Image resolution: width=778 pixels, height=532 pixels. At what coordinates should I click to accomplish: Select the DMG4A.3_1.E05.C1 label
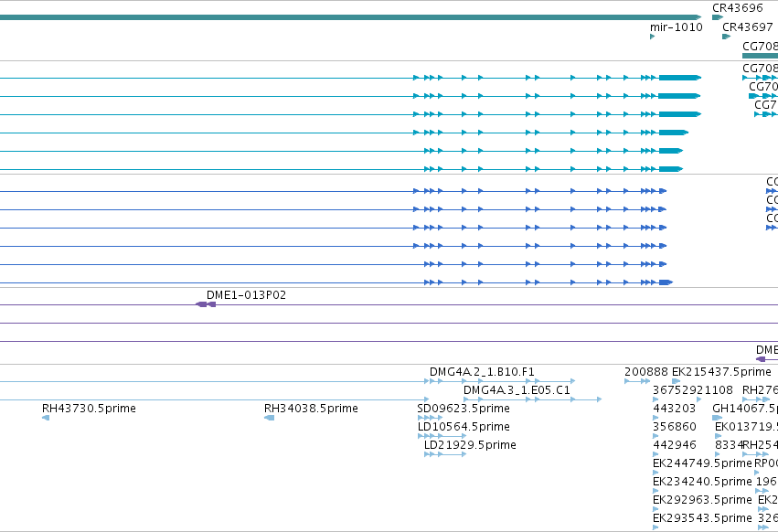(517, 390)
